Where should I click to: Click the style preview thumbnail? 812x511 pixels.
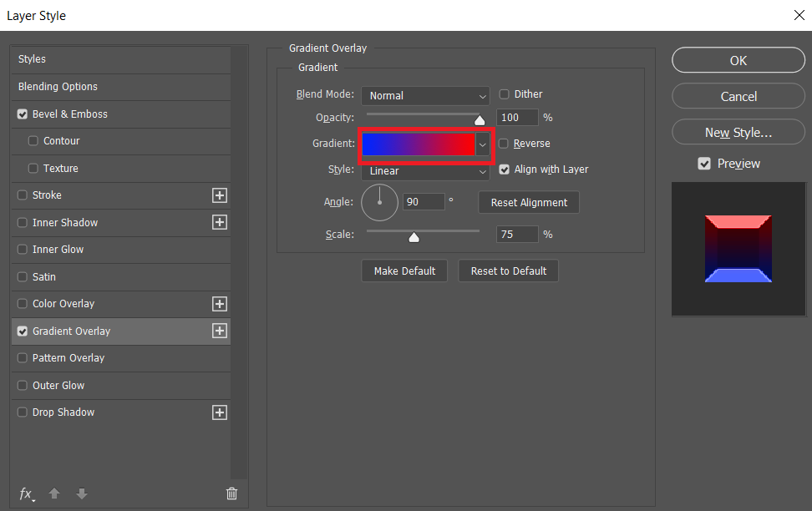click(738, 249)
